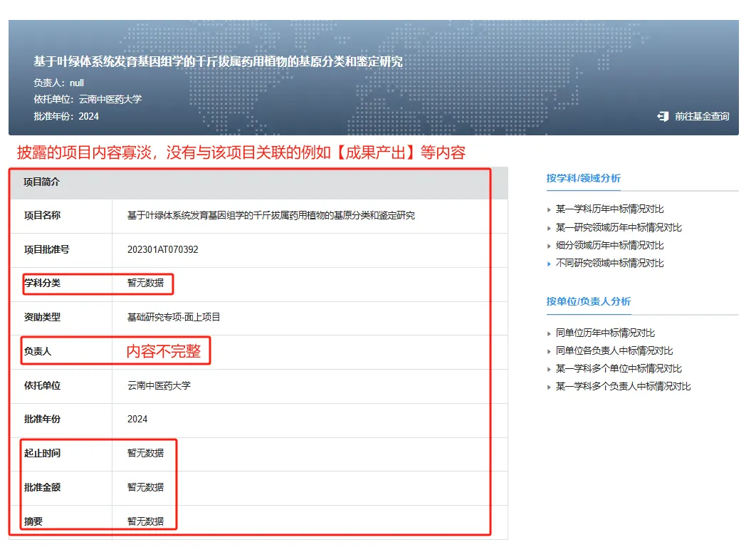This screenshot has width=756, height=557.
Task: Click blue arrow bullet before 不同研究领域中标情况对比
Action: pyautogui.click(x=549, y=264)
